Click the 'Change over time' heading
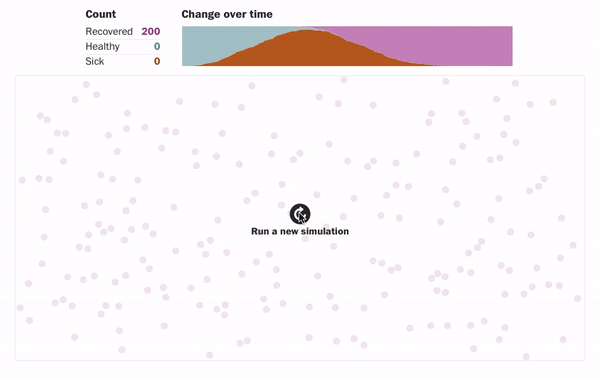600x378 pixels. (x=227, y=14)
